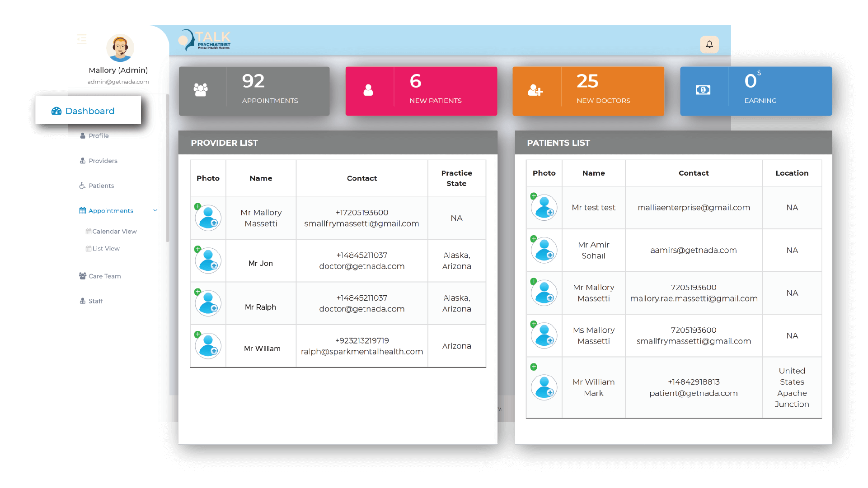The width and height of the screenshot is (868, 488).
Task: Click green plus badge on Mr Jon photo
Action: coord(197,249)
